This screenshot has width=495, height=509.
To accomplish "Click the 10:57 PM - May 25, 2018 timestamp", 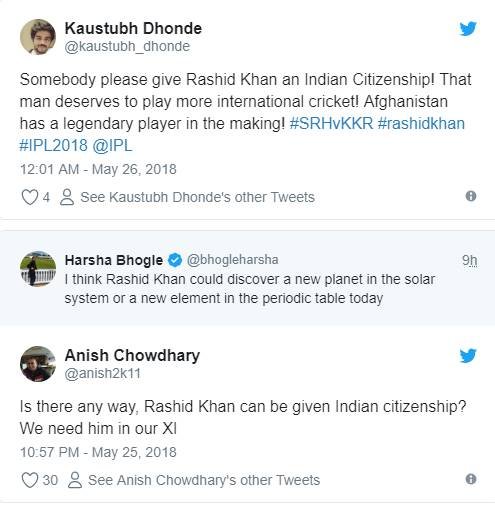I will 98,452.
